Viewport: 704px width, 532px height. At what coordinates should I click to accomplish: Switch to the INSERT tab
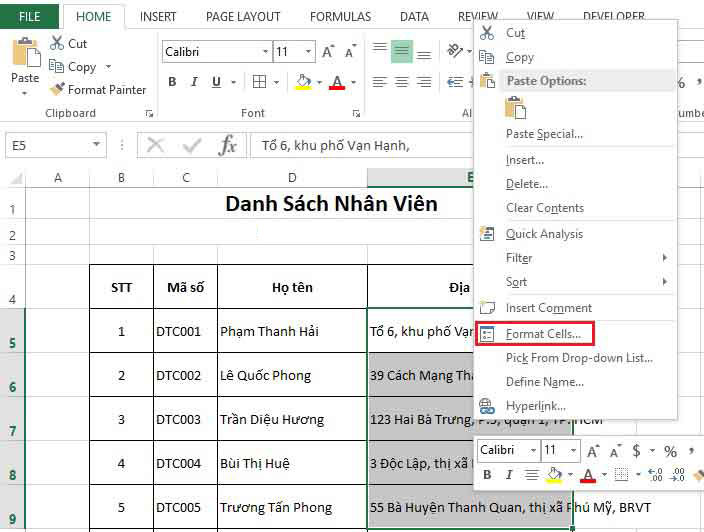158,17
